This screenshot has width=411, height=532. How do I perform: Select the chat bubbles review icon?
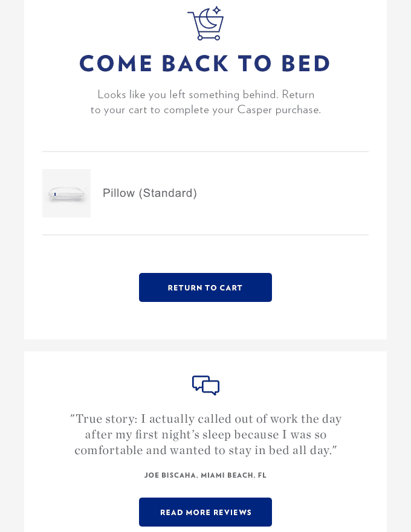click(205, 384)
